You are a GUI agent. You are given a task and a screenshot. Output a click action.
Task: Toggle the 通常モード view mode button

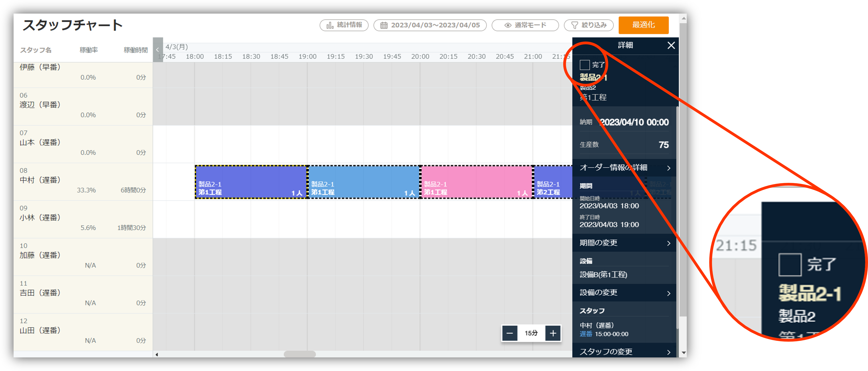[525, 25]
